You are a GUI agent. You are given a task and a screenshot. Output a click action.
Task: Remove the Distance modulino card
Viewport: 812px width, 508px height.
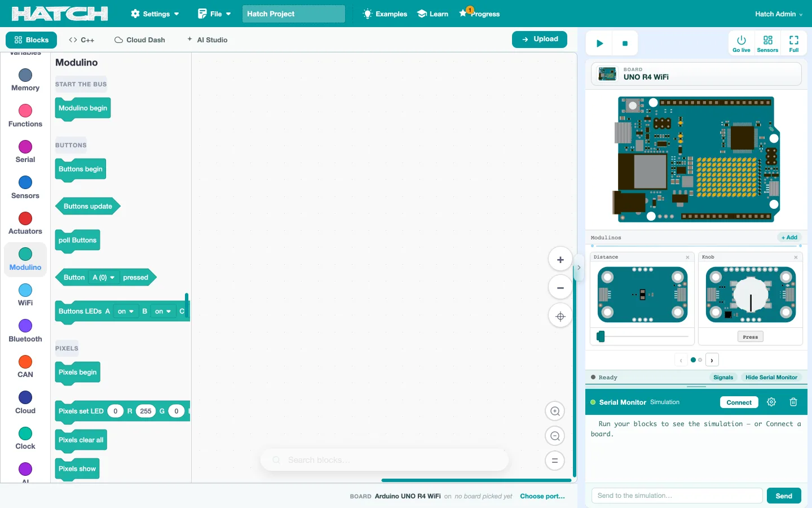tap(687, 257)
